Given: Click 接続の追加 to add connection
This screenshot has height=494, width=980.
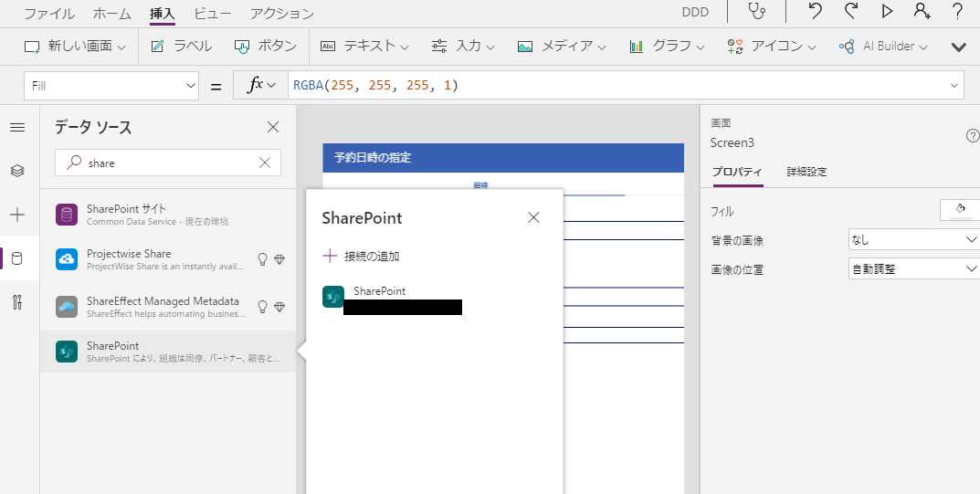Looking at the screenshot, I should (x=362, y=256).
